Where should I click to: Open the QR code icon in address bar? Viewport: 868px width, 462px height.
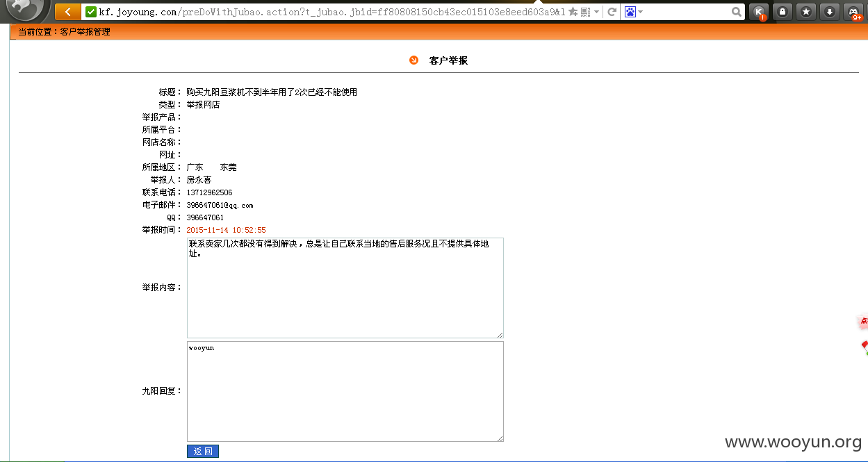pyautogui.click(x=585, y=12)
